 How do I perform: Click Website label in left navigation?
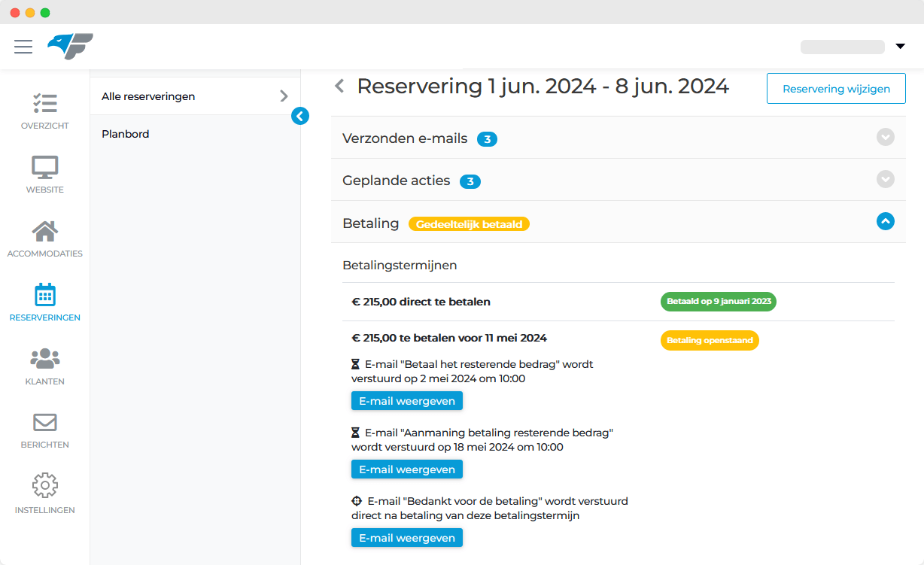[45, 190]
